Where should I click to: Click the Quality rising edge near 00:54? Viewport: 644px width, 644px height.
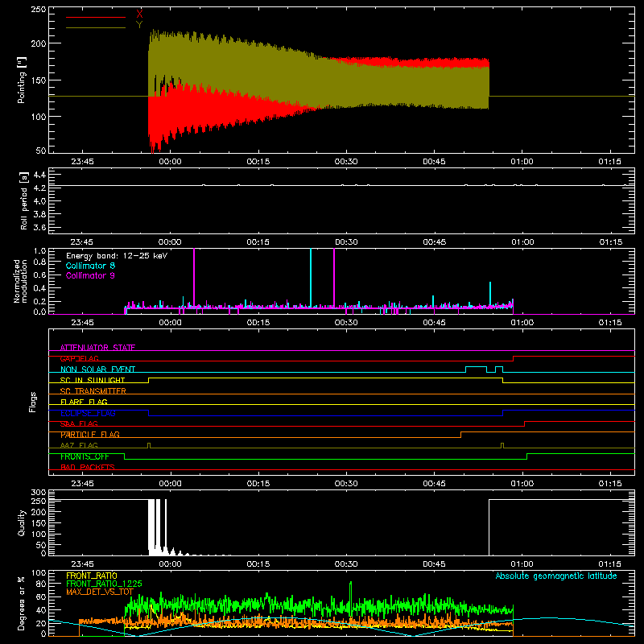[489, 527]
